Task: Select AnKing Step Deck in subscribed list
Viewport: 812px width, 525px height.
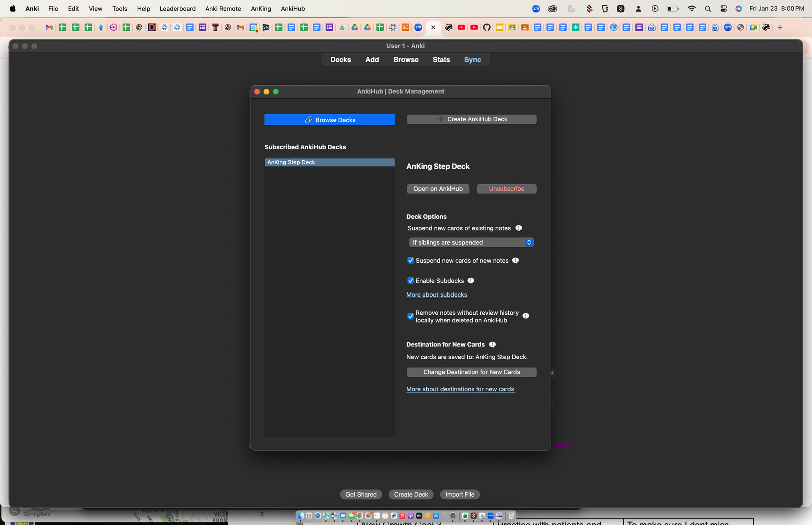Action: tap(329, 162)
